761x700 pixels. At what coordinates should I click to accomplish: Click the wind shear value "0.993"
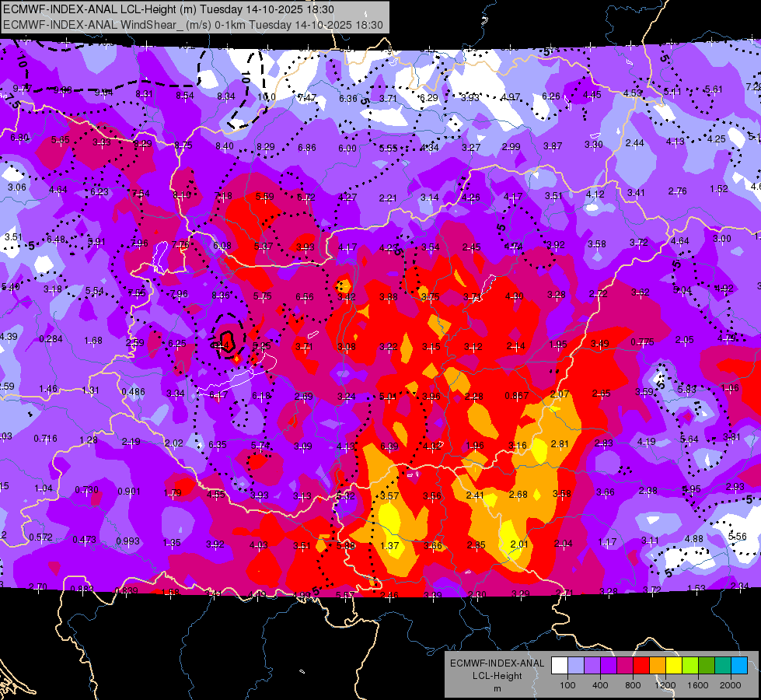click(128, 541)
